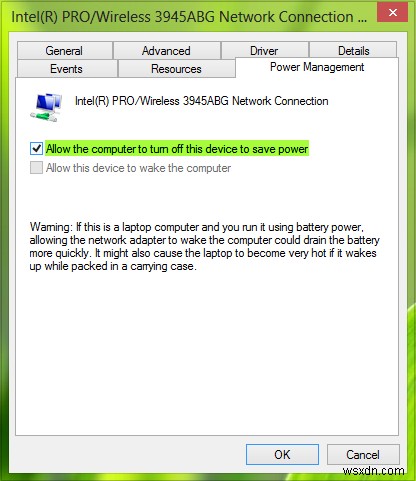Viewport: 416px width, 481px height.
Task: Click the network adapter device icon
Action: [x=46, y=107]
